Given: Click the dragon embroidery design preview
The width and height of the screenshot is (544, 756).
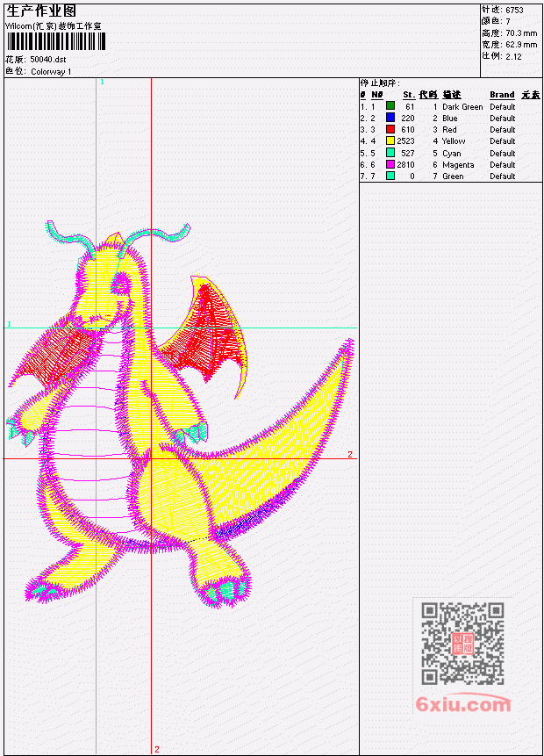Looking at the screenshot, I should click(181, 414).
